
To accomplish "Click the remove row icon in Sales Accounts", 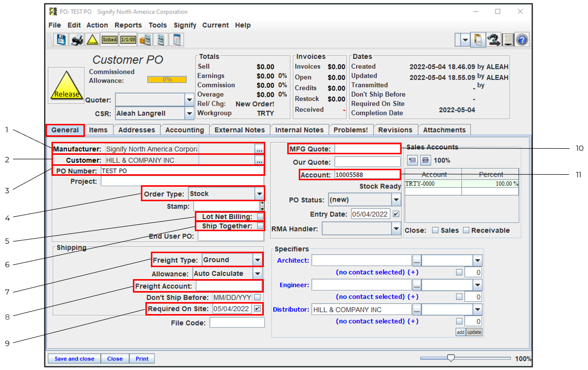I will click(x=425, y=160).
